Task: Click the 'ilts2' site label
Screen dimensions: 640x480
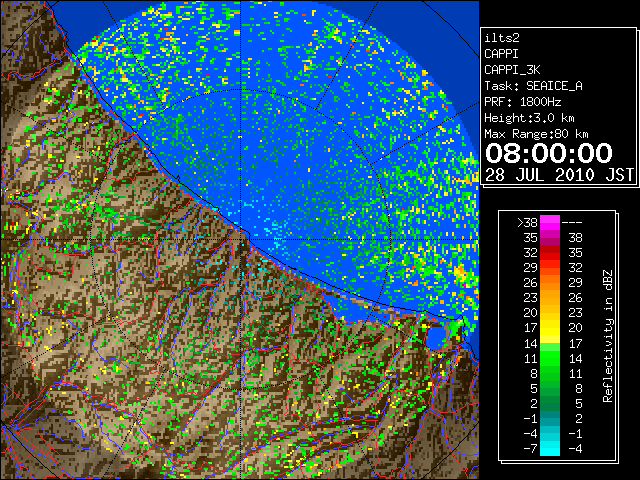Action: pos(502,38)
